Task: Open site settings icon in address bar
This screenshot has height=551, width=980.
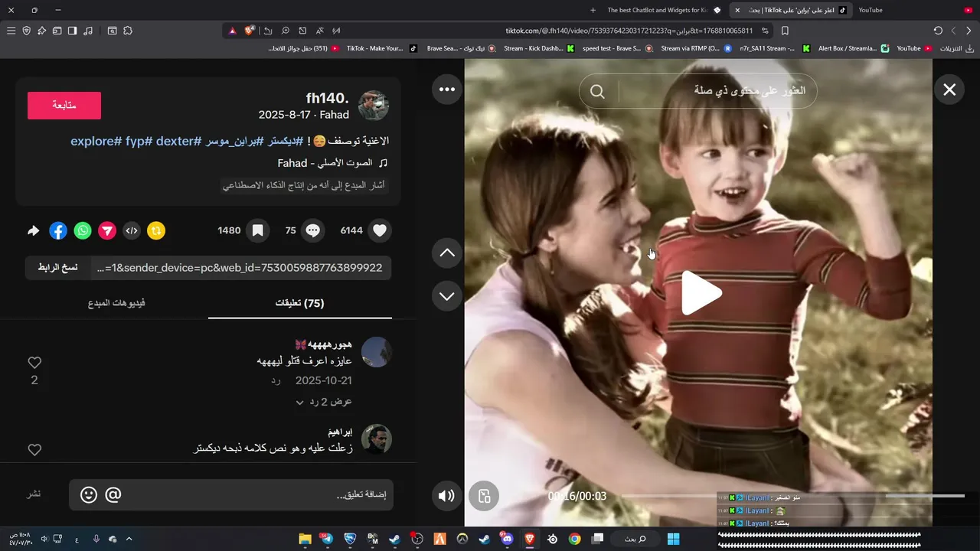Action: click(765, 31)
